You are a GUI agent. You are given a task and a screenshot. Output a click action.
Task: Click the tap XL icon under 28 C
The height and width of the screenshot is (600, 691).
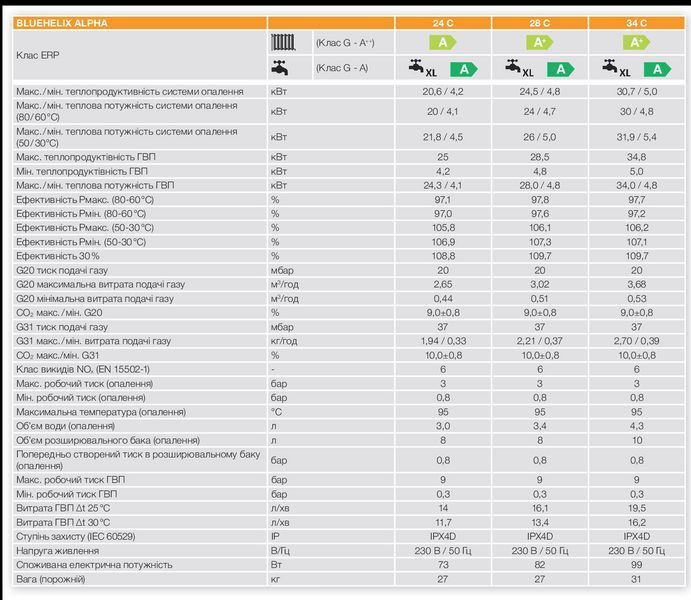519,68
